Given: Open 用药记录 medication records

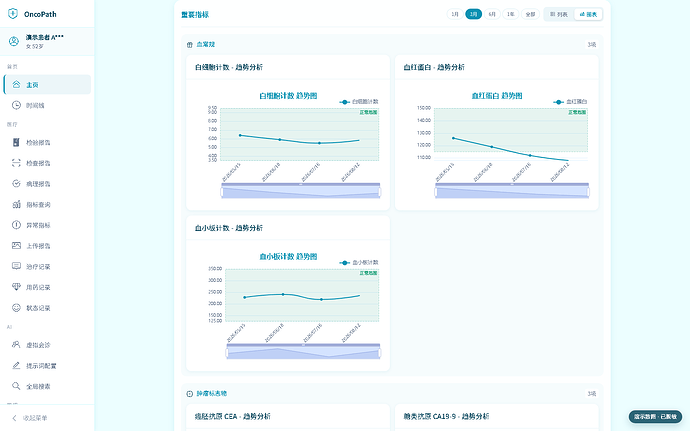Looking at the screenshot, I should click(47, 287).
